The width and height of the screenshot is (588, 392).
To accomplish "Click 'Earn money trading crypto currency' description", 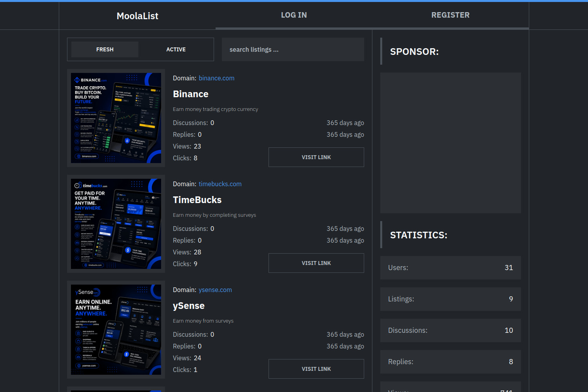I will (216, 109).
